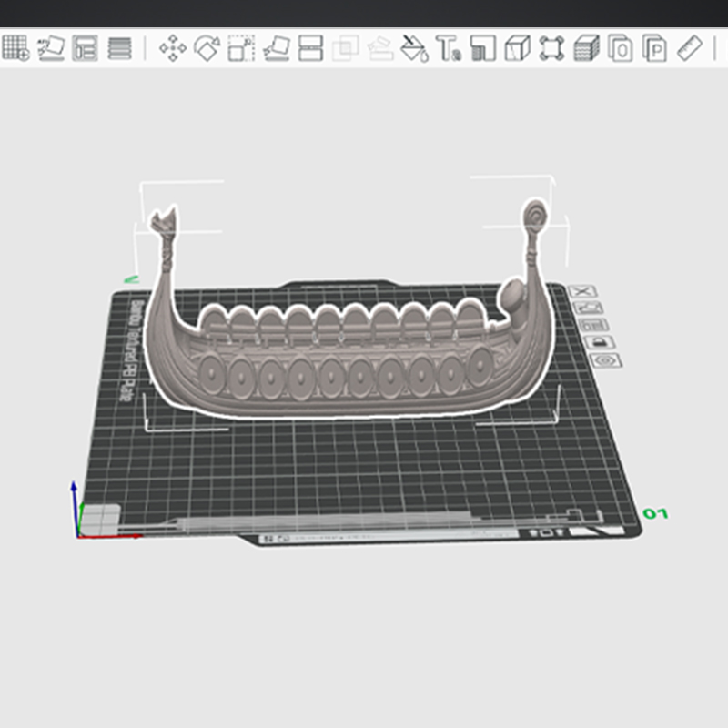
Task: Click the plate-side arrange objects icon
Action: pyautogui.click(x=594, y=325)
